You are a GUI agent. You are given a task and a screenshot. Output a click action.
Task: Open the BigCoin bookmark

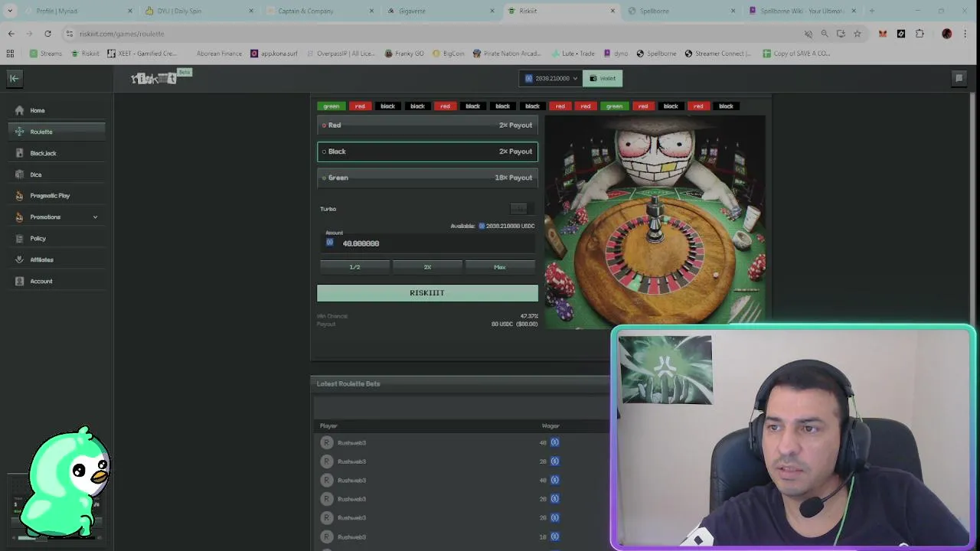pos(449,54)
